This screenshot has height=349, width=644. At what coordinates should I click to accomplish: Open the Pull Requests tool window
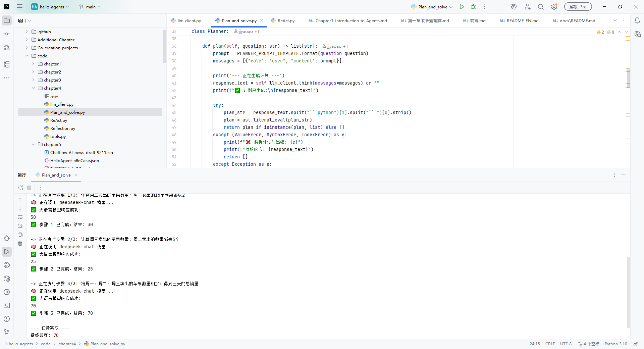(7, 47)
